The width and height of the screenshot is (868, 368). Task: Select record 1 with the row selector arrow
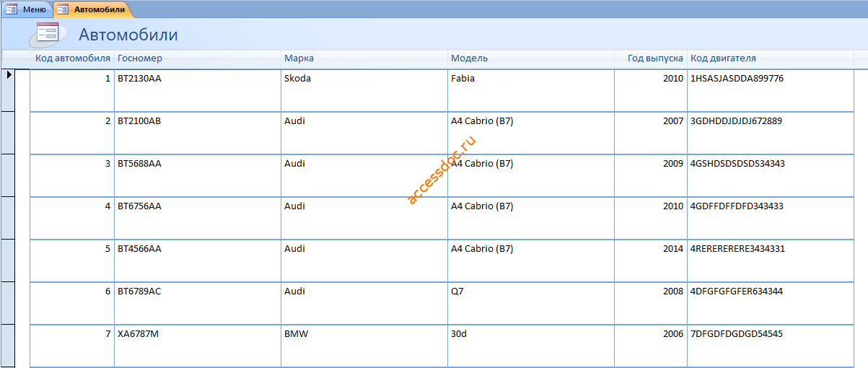[x=7, y=90]
